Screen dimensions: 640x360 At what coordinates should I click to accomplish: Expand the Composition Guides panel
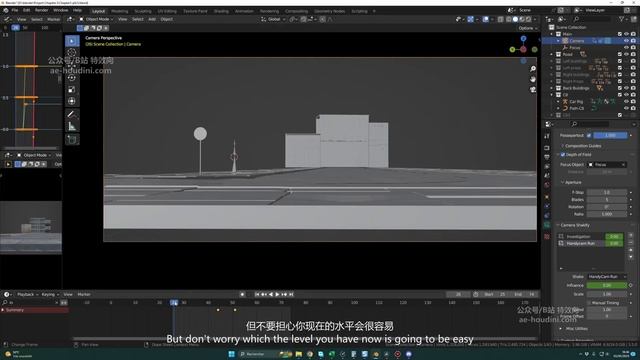(582, 146)
